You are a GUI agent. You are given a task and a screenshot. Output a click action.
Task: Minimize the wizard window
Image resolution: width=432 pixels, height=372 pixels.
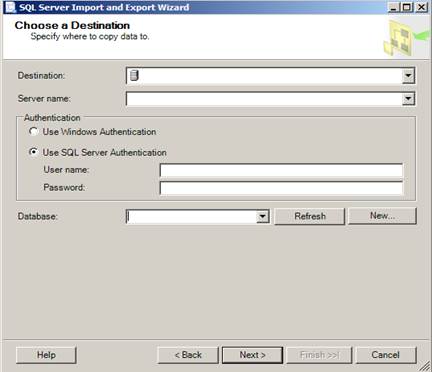(394, 7)
